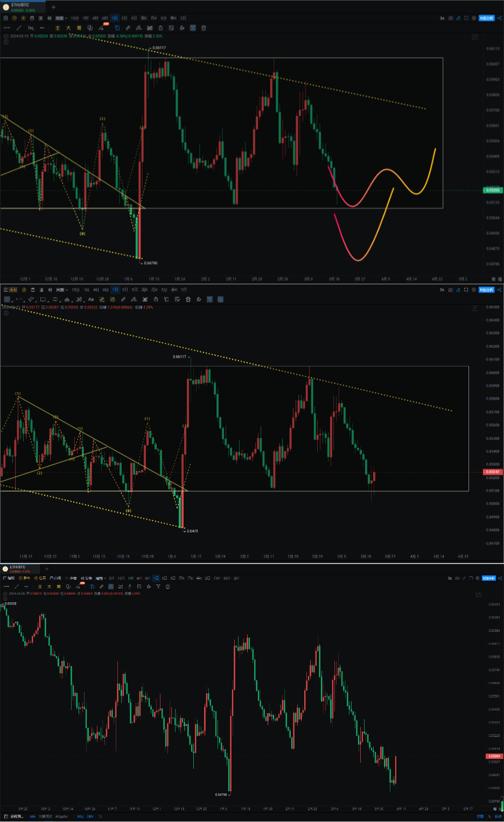Click 0.05205 current price label top chart
The width and height of the screenshot is (504, 822).
pos(493,190)
